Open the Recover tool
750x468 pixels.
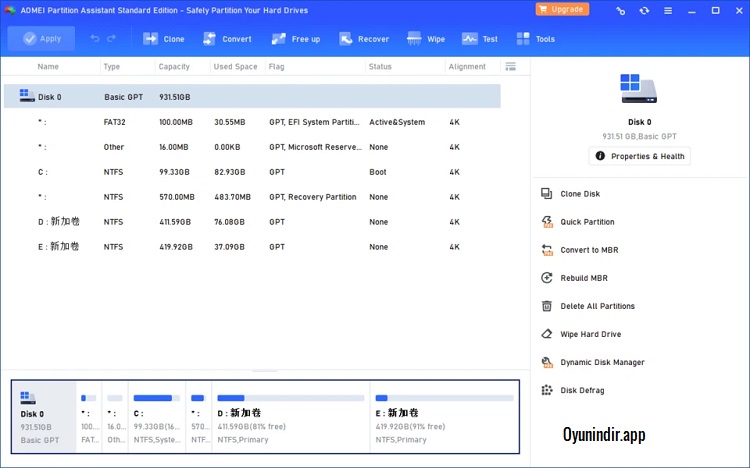[364, 39]
